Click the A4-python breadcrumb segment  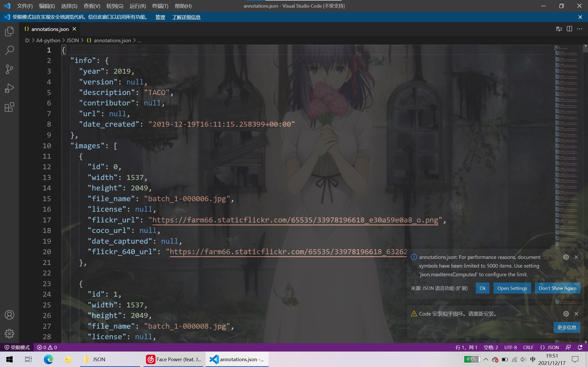(x=48, y=40)
